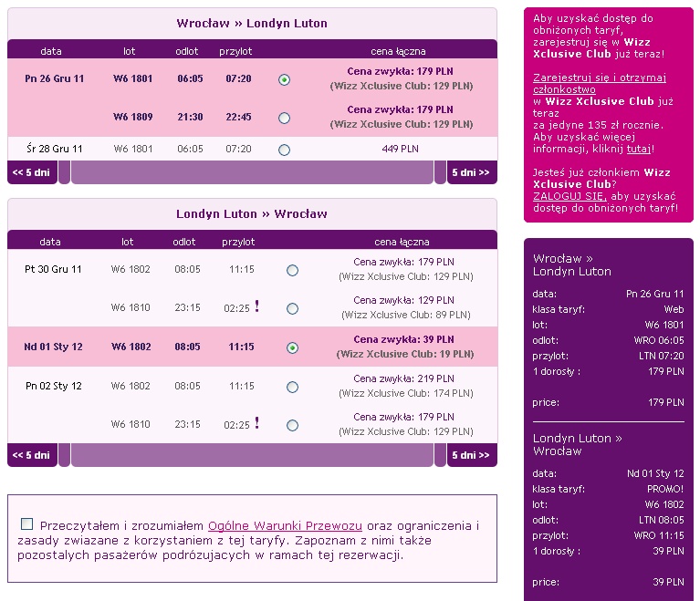The image size is (700, 601).
Task: Click the 'Pt 30 Gru 11' date cell
Action: click(53, 269)
